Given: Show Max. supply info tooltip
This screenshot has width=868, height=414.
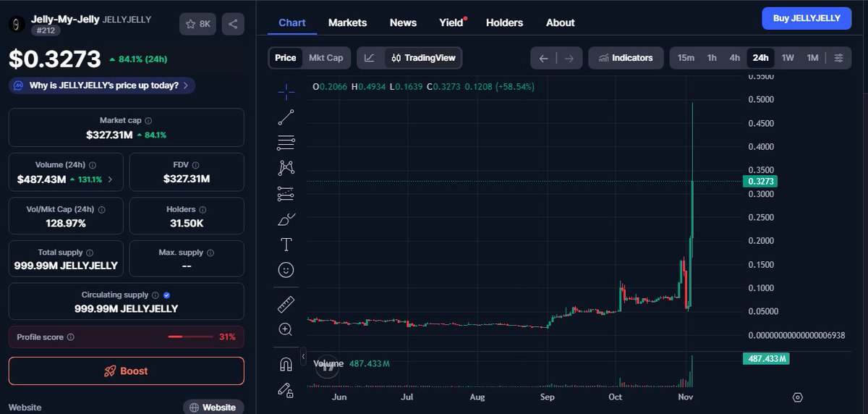Looking at the screenshot, I should pyautogui.click(x=210, y=253).
